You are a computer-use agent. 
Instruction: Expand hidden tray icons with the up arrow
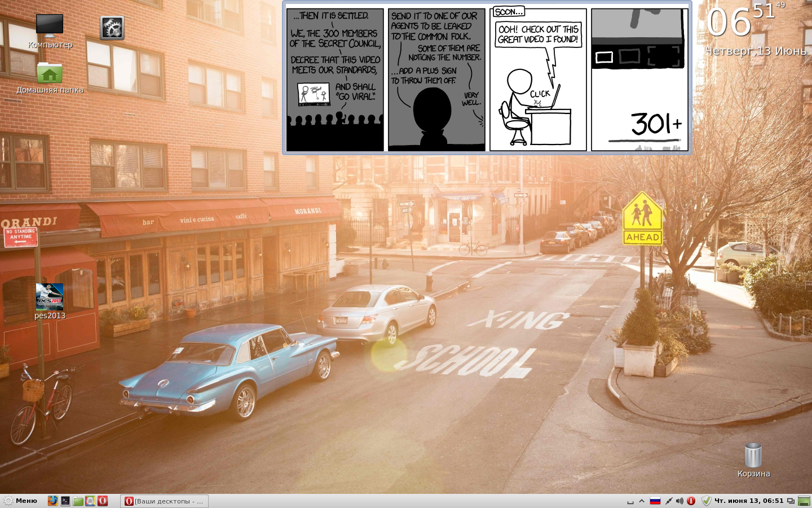(x=642, y=501)
